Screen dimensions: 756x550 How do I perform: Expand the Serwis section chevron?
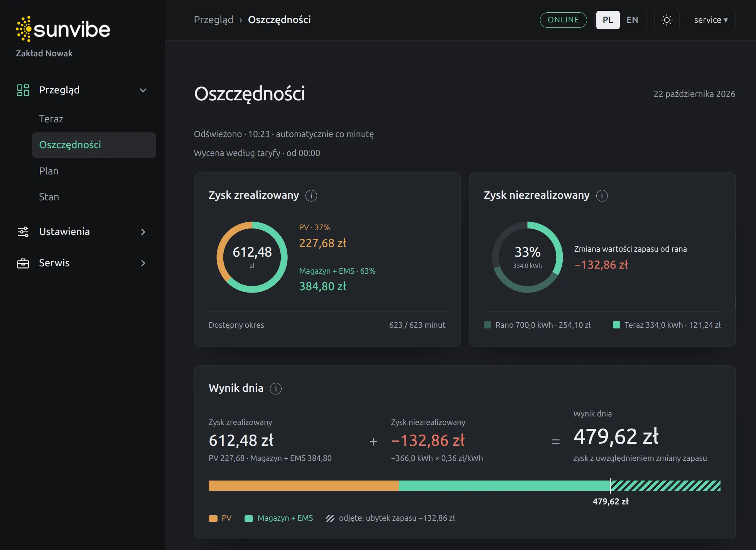[143, 263]
